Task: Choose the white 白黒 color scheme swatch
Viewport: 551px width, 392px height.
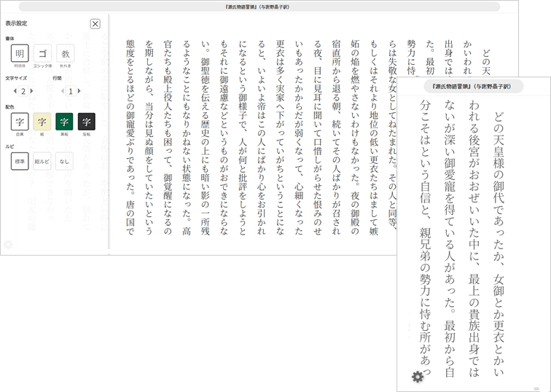Action: point(20,122)
